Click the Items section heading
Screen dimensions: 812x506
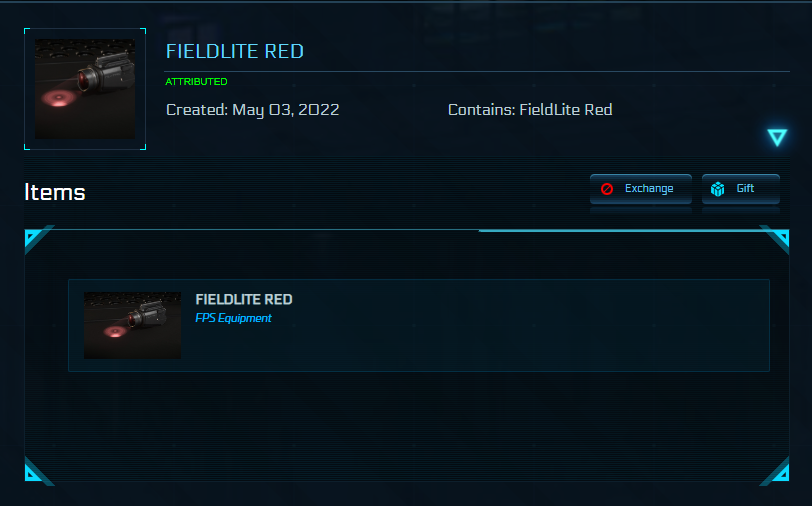tap(55, 193)
